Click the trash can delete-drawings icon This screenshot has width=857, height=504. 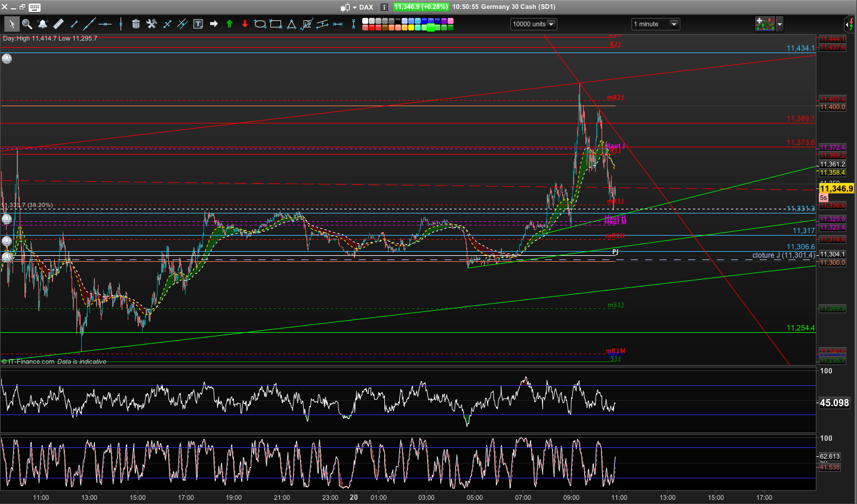click(x=136, y=24)
